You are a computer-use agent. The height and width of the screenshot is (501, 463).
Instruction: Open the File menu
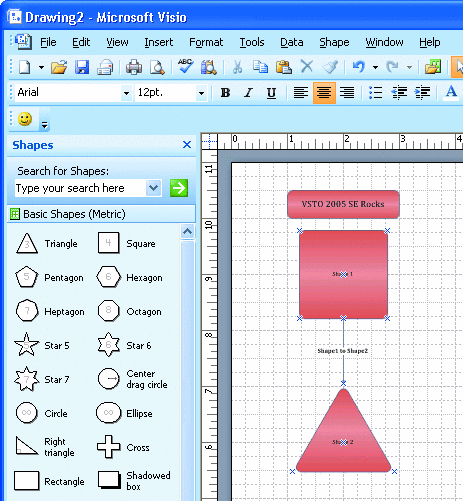click(48, 42)
